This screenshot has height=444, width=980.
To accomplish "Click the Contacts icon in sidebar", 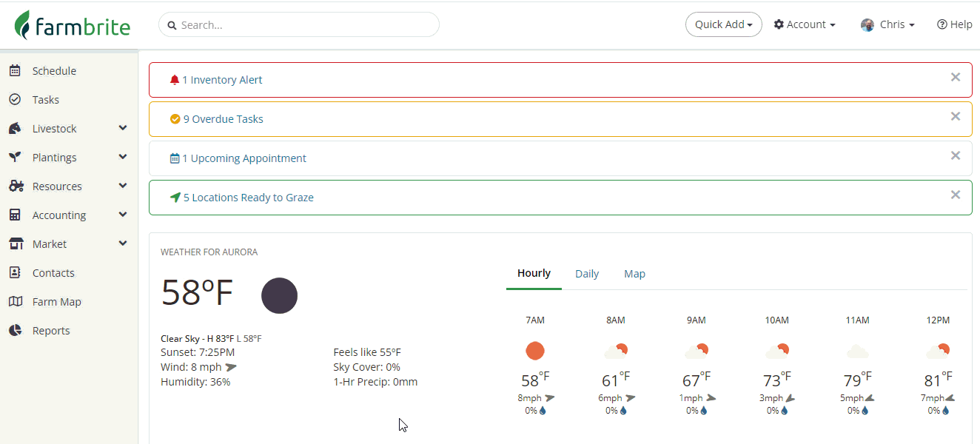I will click(x=15, y=273).
